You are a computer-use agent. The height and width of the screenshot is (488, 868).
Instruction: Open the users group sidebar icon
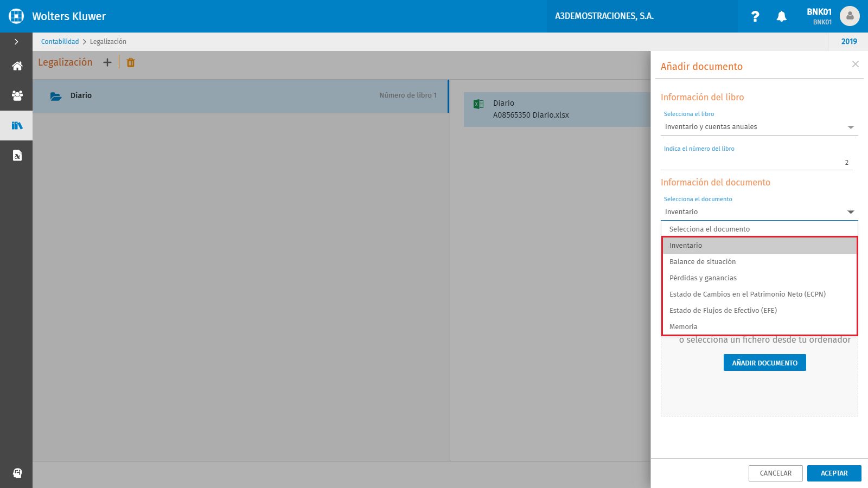[17, 96]
